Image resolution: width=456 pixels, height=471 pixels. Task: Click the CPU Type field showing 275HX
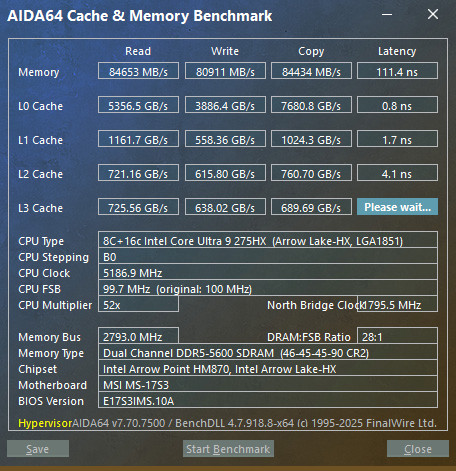(x=268, y=240)
